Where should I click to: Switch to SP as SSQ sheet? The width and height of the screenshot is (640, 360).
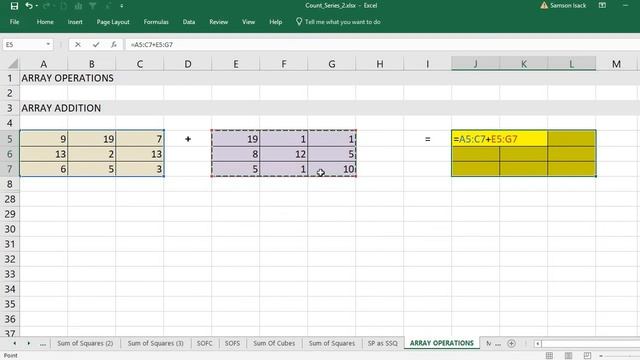(x=382, y=343)
